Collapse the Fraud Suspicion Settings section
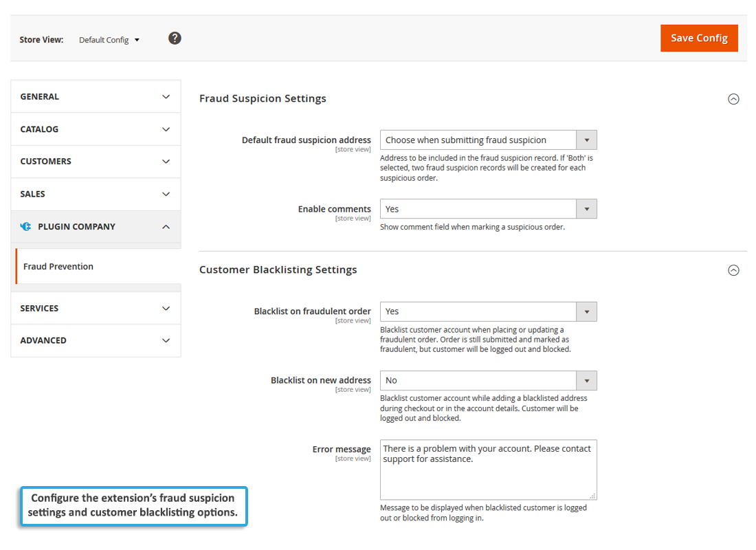Screen dimensions: 756x550 733,99
